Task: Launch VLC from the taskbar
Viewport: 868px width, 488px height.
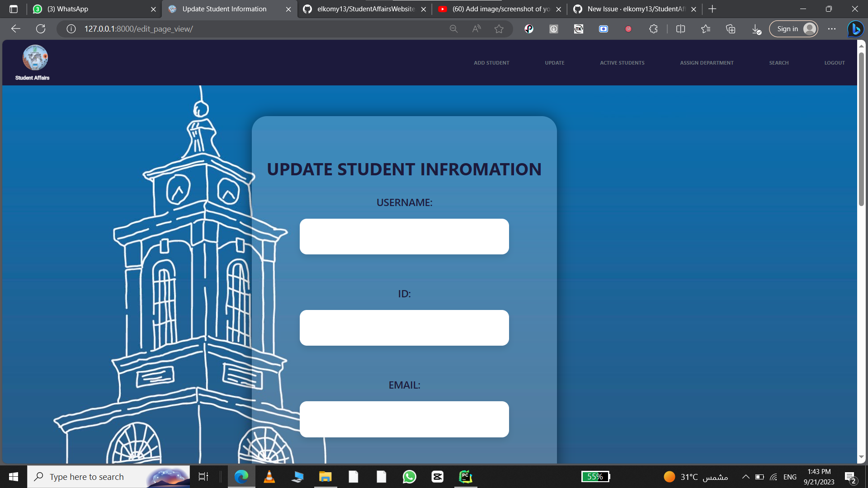Action: (269, 477)
